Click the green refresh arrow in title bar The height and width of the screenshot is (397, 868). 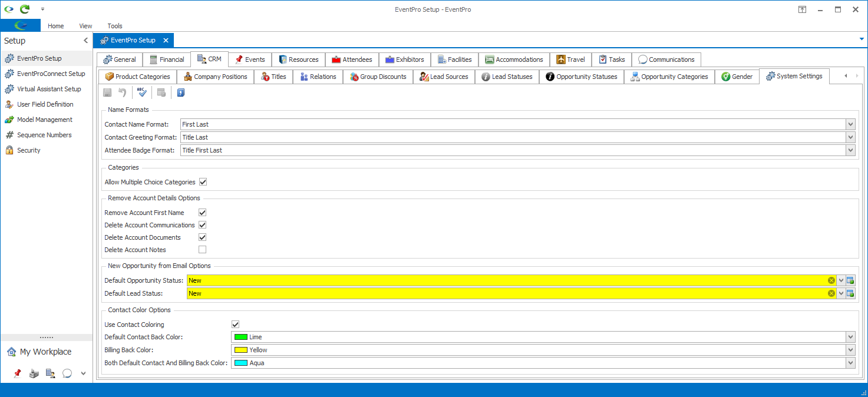(25, 9)
